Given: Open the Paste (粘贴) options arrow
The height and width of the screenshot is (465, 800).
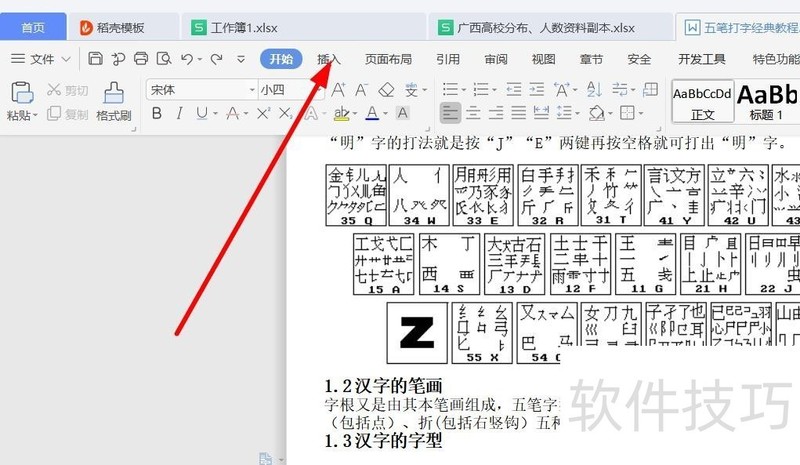Looking at the screenshot, I should pyautogui.click(x=35, y=115).
